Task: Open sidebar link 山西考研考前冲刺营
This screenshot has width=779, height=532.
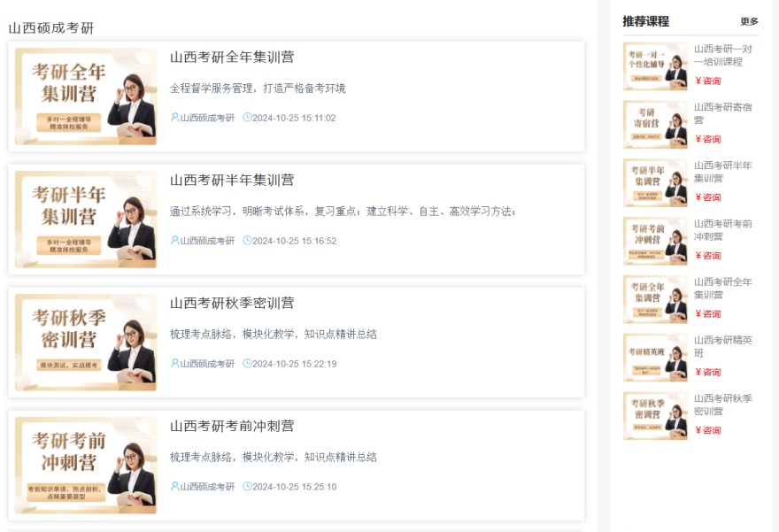Action: (x=723, y=230)
